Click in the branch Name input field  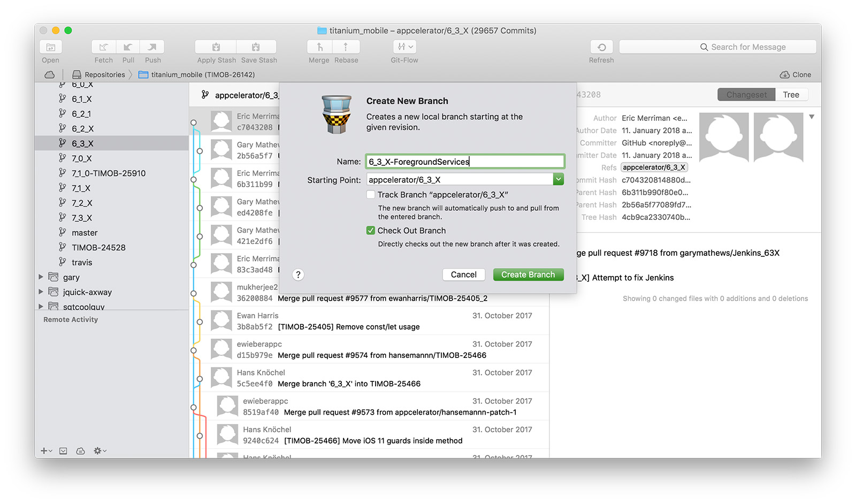tap(465, 162)
